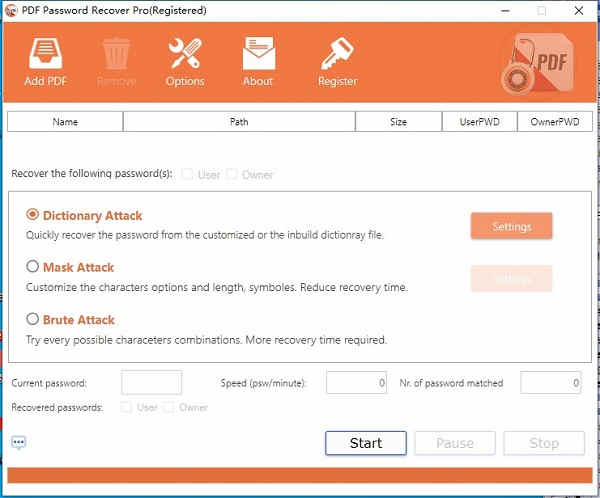Click the Register key icon
The image size is (600, 498).
pyautogui.click(x=337, y=53)
